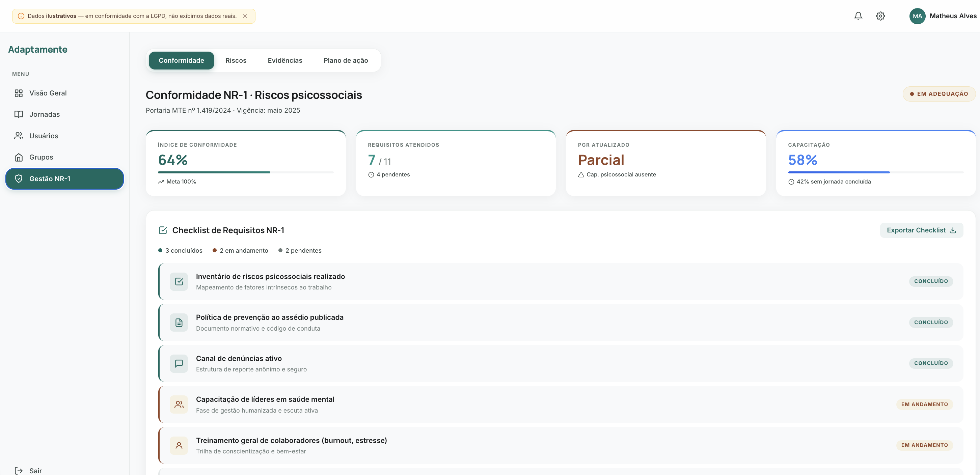Click the Exportar Checklist button
980x475 pixels.
coord(921,230)
